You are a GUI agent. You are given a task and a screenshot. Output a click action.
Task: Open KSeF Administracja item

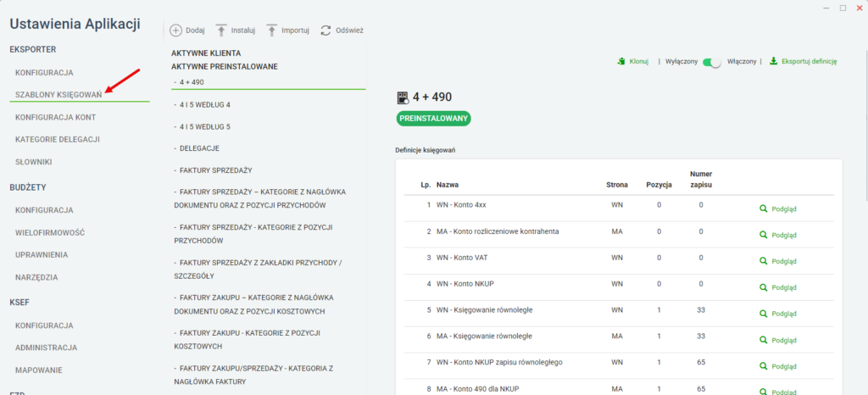tap(46, 348)
